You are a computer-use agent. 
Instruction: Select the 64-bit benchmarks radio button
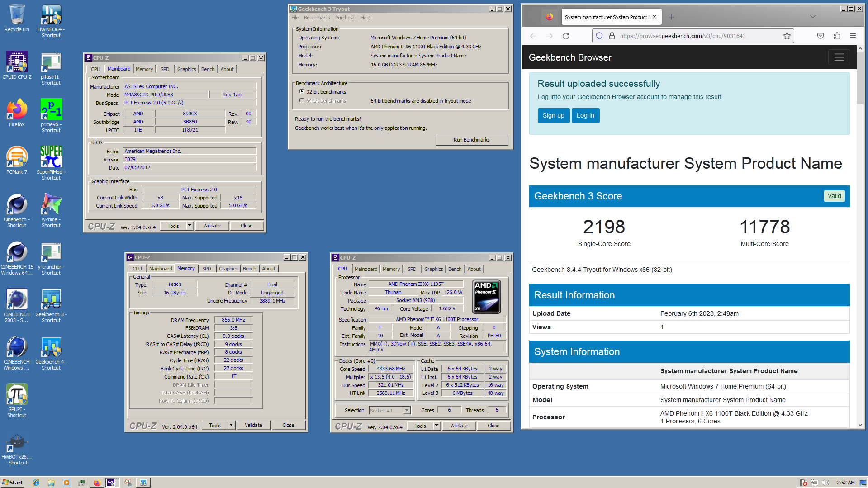pos(302,101)
